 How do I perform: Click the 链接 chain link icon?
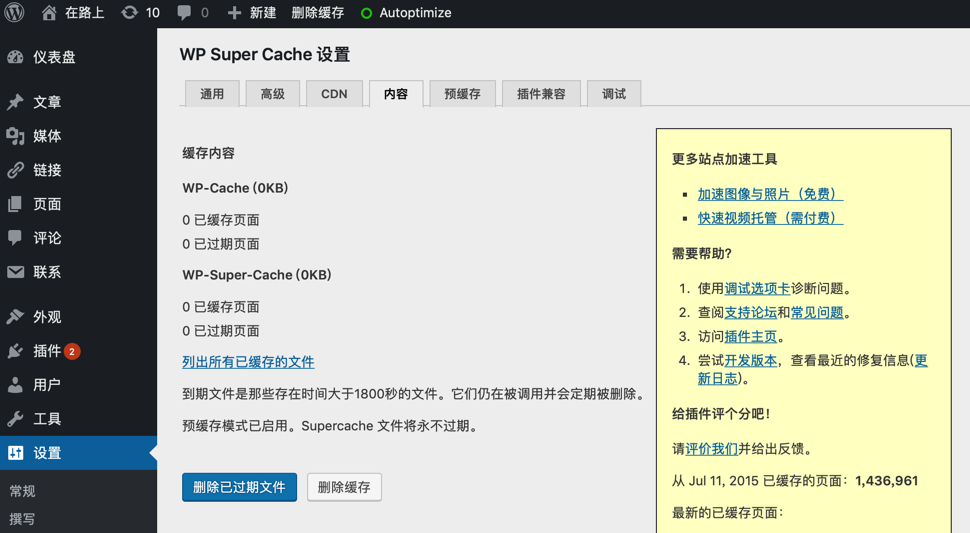pyautogui.click(x=15, y=170)
